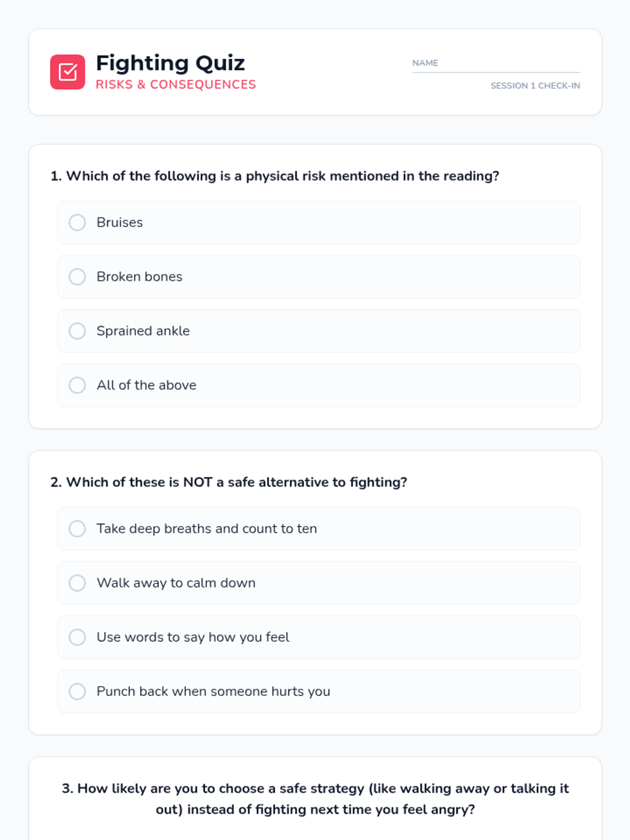This screenshot has height=840, width=630.
Task: Select Walk away to calm down radio
Action: click(x=77, y=583)
